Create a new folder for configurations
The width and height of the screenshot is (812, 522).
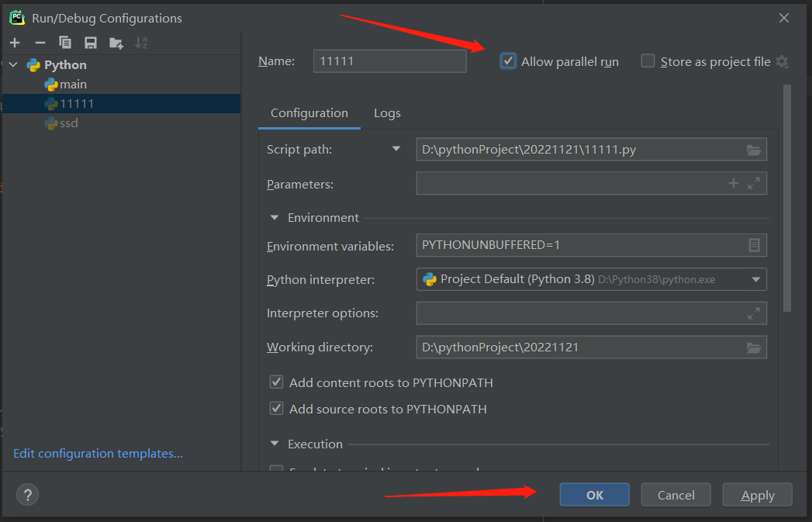click(x=116, y=43)
